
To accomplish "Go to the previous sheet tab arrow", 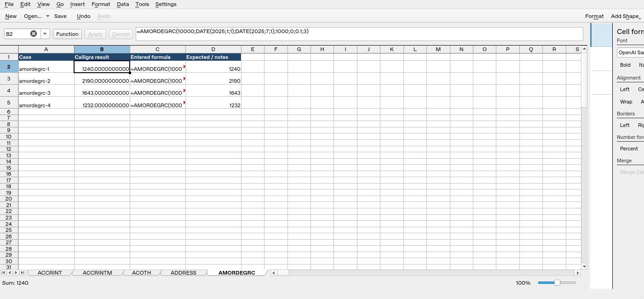I will [10, 273].
